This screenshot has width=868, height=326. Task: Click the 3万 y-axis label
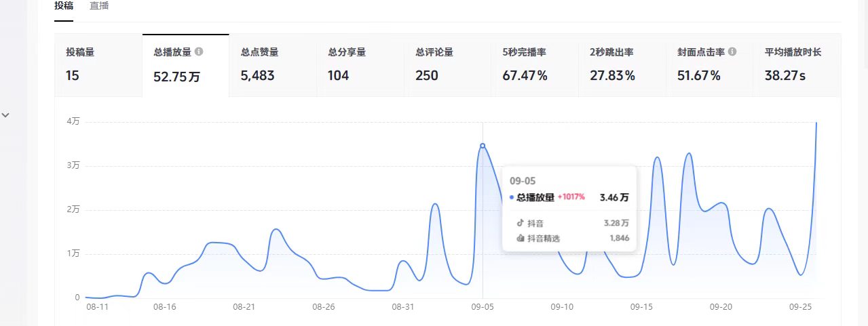pos(73,166)
